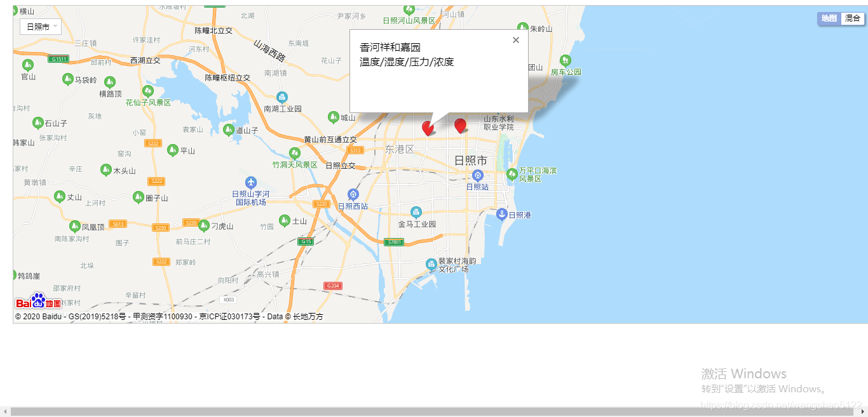Viewport: 868px width, 417px height.
Task: Click the 香河祥和嘉园 title in popup
Action: coord(390,48)
